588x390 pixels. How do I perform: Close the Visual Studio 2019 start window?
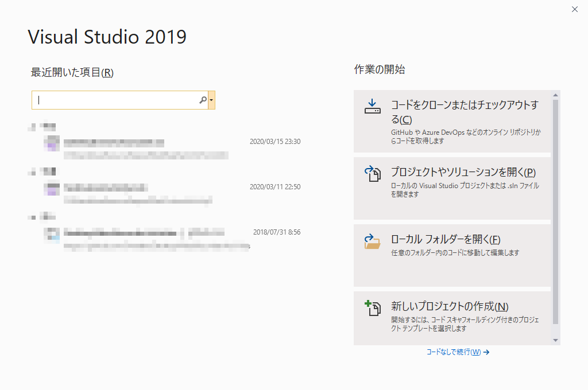click(x=574, y=9)
